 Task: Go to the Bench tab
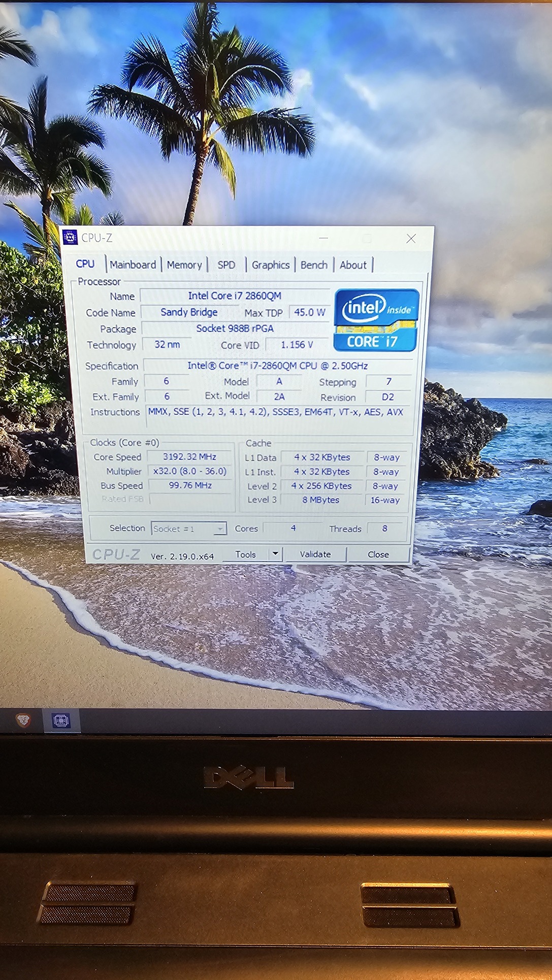point(314,265)
